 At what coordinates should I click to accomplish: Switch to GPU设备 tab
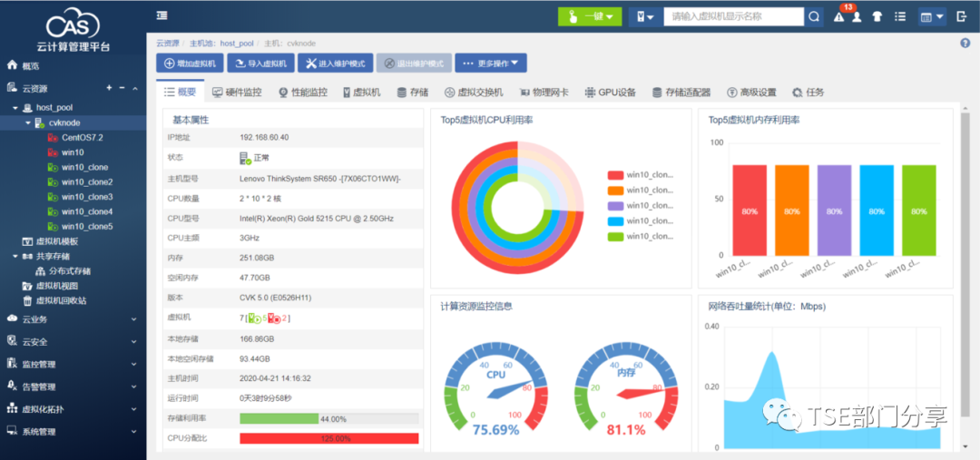tap(611, 93)
